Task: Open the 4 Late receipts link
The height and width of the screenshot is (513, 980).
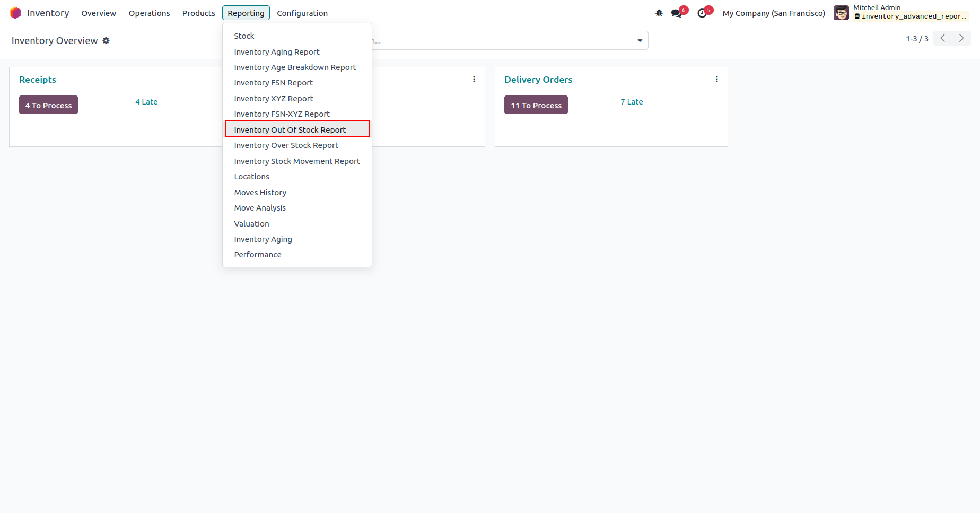Action: click(x=146, y=102)
